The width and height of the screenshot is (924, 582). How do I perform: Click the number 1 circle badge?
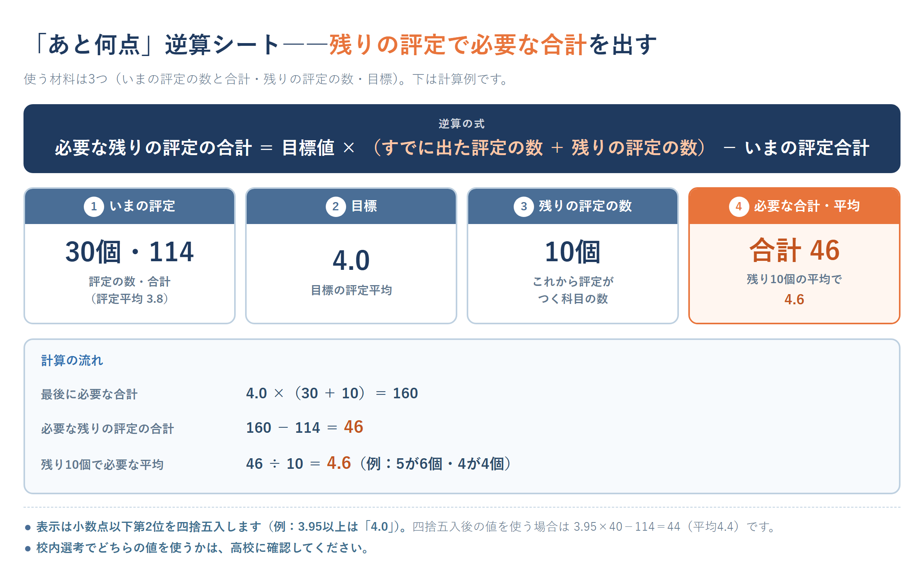tap(94, 206)
